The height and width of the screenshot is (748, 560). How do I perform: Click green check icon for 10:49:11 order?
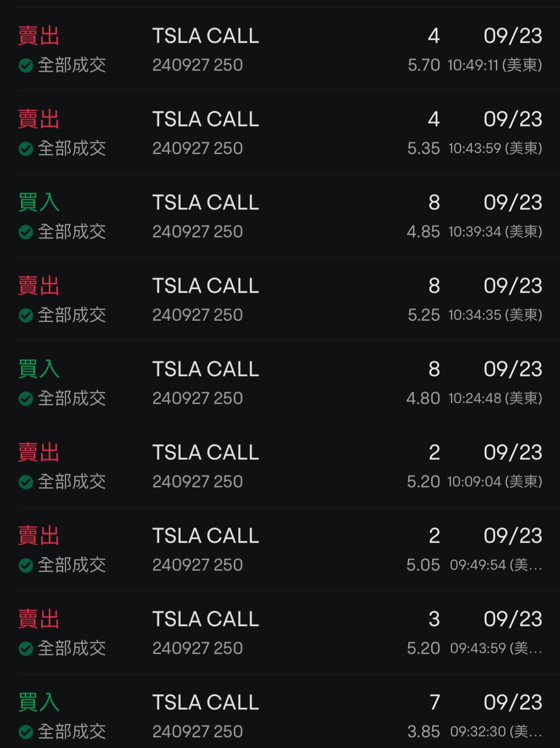[26, 65]
